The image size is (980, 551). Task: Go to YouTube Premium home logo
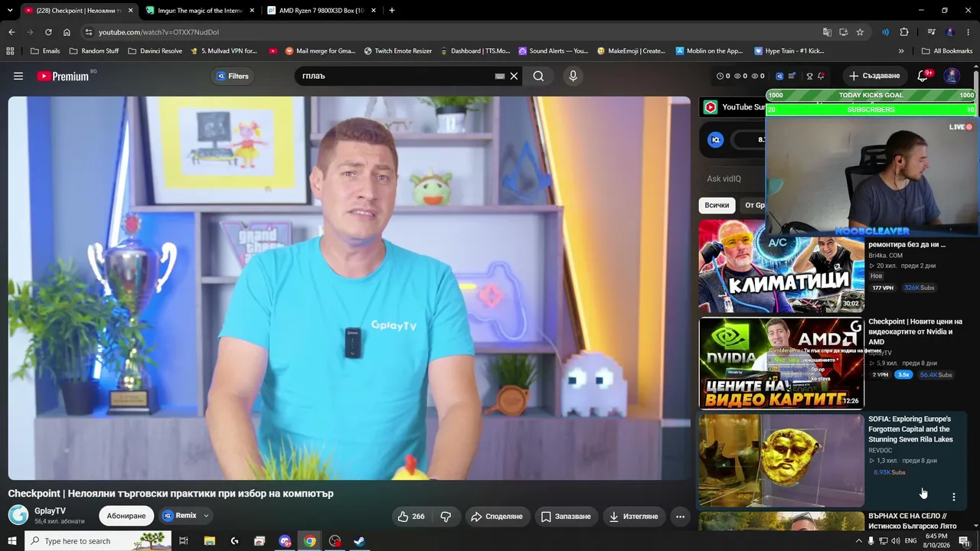(x=63, y=76)
